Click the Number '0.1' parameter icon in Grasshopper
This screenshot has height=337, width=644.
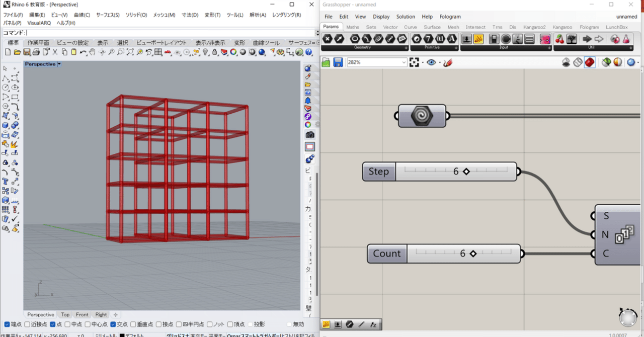pyautogui.click(x=440, y=39)
